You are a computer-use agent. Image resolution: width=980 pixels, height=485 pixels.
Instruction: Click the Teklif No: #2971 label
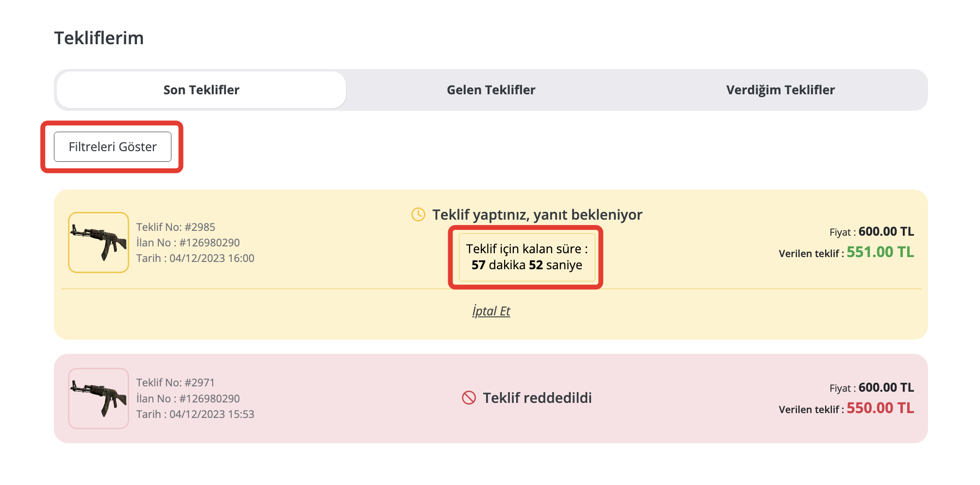(175, 382)
